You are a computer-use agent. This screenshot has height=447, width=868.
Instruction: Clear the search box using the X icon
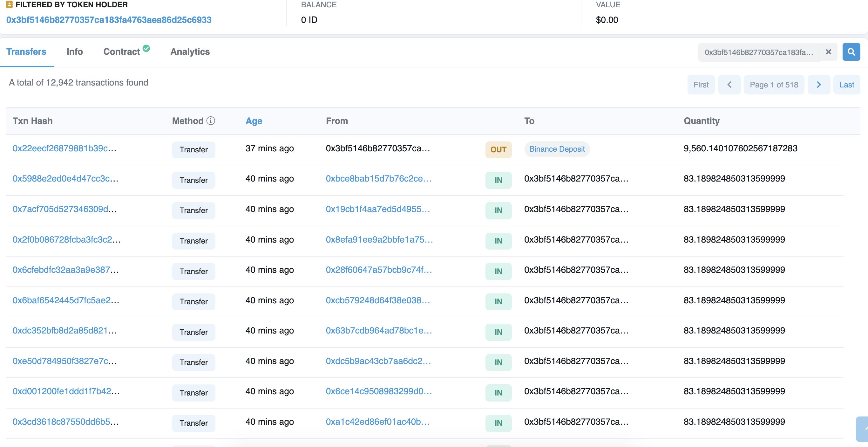(828, 52)
